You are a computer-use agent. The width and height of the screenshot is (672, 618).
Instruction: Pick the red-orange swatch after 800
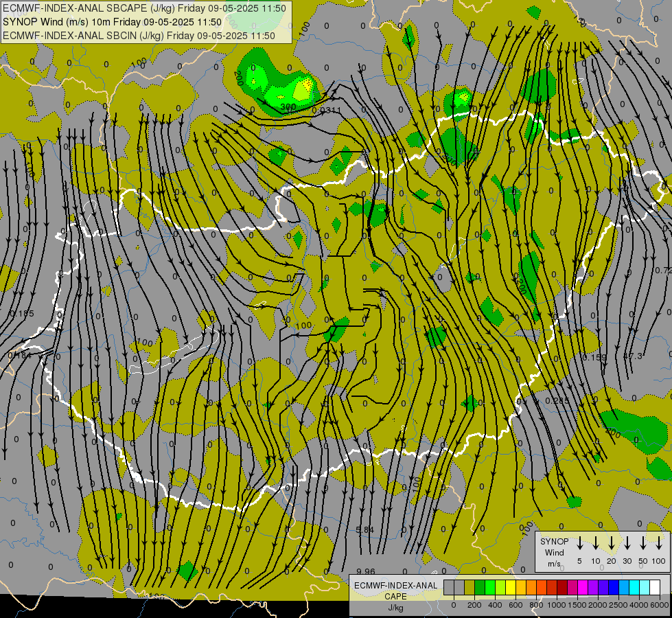542,587
